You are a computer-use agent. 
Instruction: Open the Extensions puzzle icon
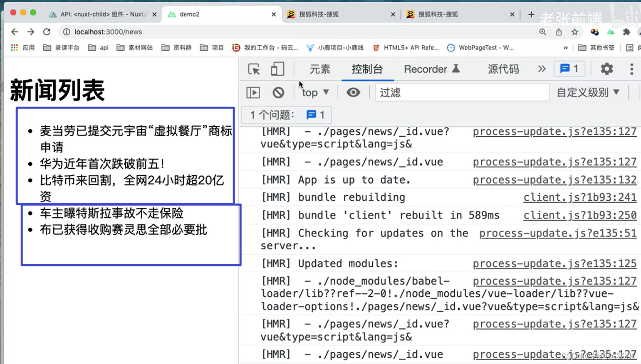pos(626,32)
